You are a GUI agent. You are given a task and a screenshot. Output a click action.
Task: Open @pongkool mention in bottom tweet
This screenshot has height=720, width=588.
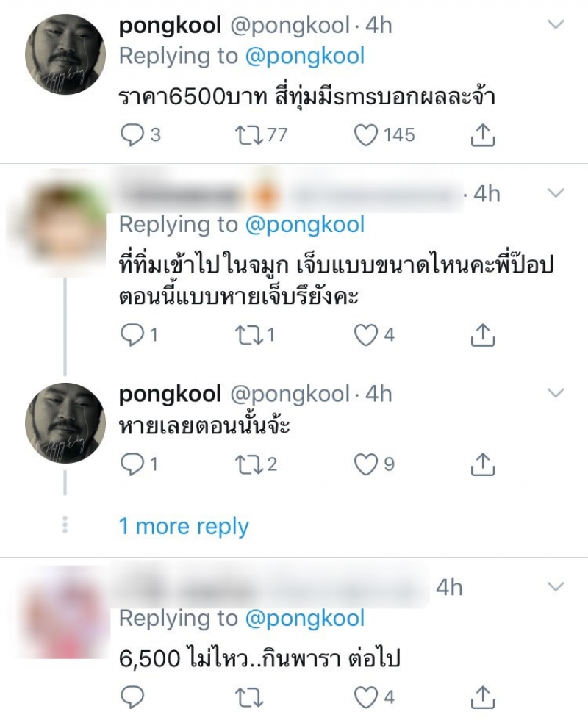click(x=305, y=619)
